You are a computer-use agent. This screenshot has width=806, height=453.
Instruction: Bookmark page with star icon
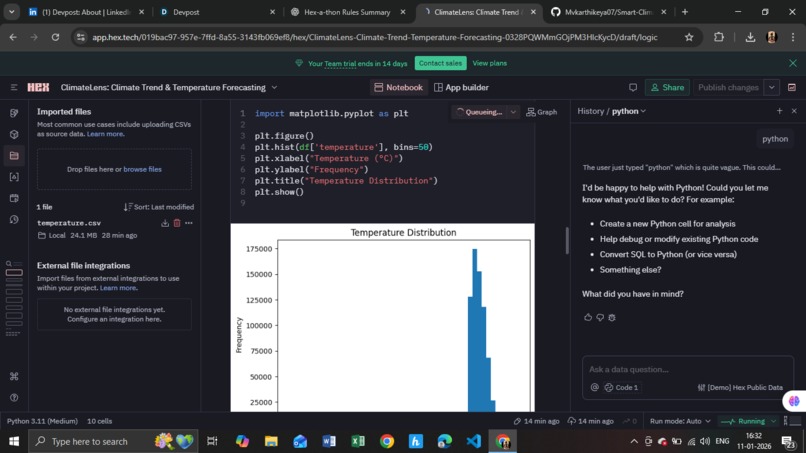(689, 37)
